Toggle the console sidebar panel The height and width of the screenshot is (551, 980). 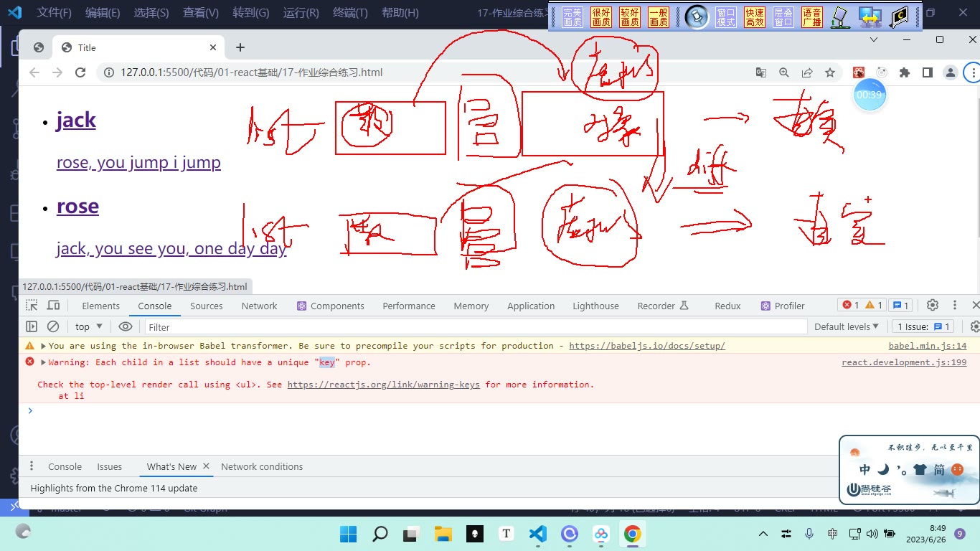pos(32,326)
